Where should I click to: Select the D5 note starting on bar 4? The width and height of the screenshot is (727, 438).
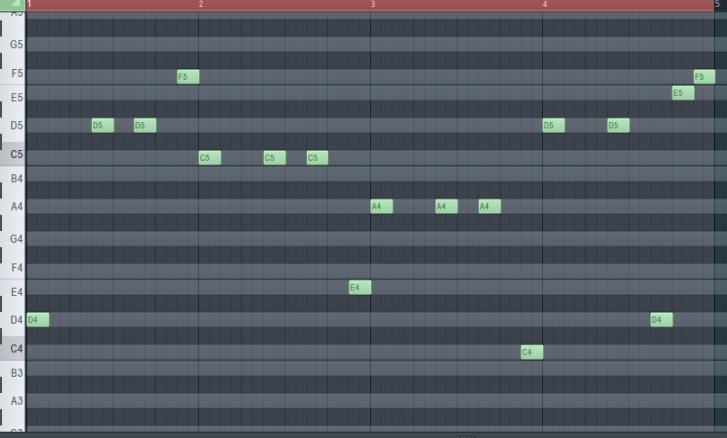554,125
